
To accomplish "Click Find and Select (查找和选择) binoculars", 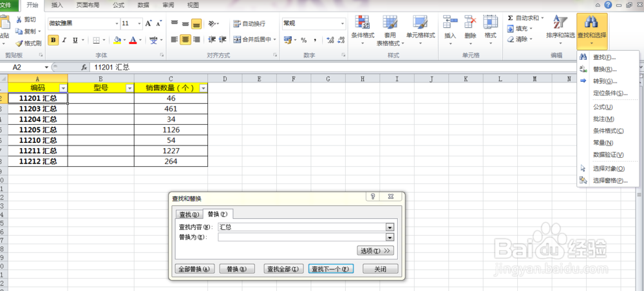I will click(591, 30).
